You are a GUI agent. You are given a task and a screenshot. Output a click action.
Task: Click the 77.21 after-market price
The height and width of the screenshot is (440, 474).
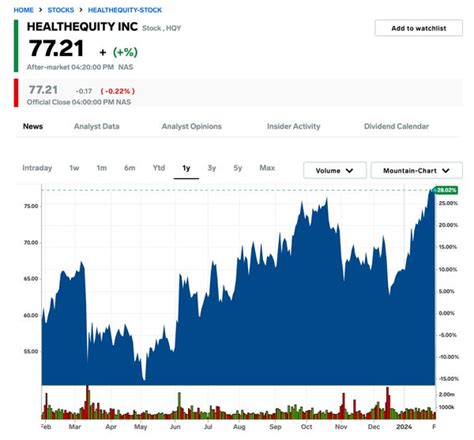tap(56, 49)
